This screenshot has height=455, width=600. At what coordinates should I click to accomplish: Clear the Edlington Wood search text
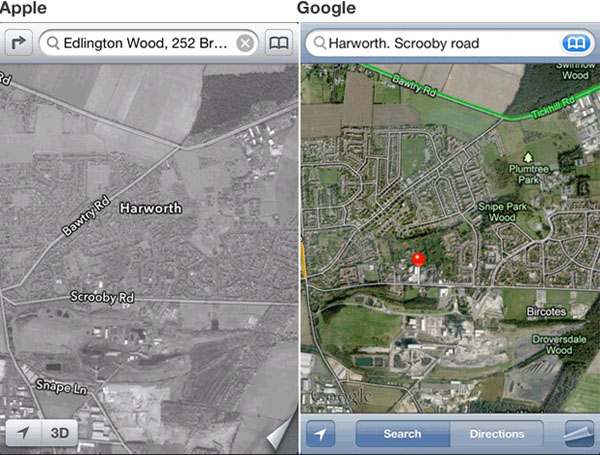point(245,43)
